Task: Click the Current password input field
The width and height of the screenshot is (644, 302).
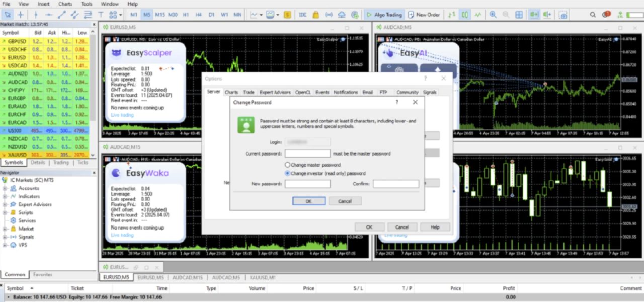Action: point(307,154)
